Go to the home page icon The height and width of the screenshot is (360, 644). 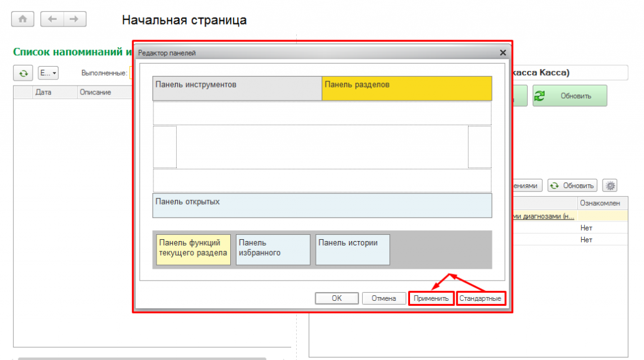(x=23, y=19)
